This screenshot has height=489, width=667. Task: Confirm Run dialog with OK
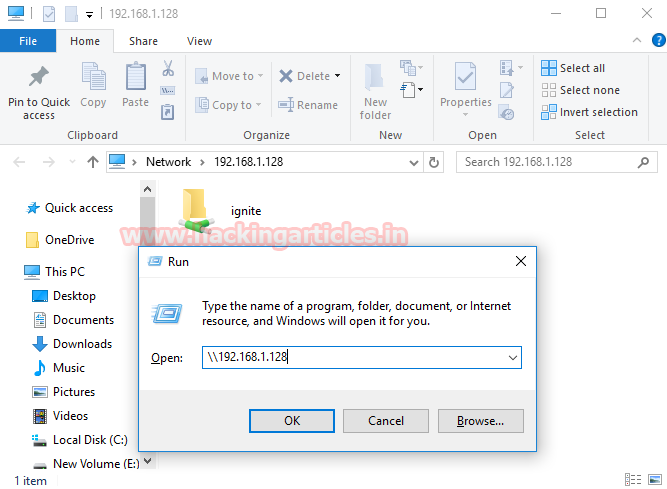292,421
